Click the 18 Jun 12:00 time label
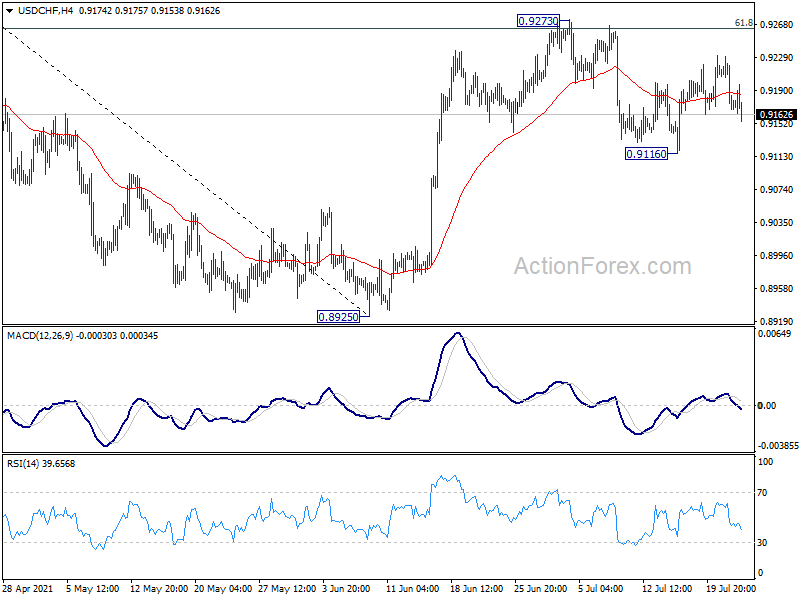The image size is (800, 600). [477, 589]
